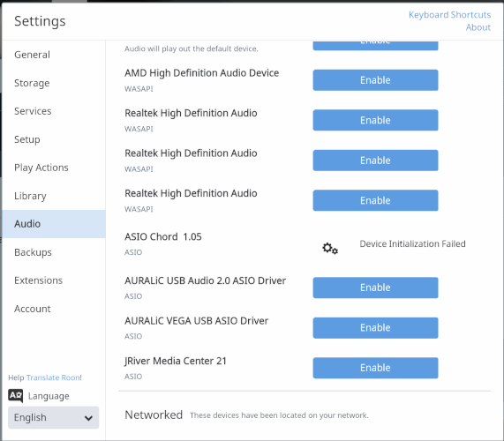The image size is (504, 441).
Task: Click the About link
Action: click(x=478, y=27)
